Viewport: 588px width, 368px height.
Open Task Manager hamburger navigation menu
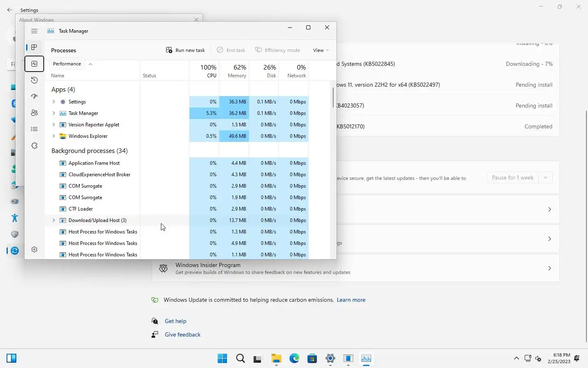34,31
